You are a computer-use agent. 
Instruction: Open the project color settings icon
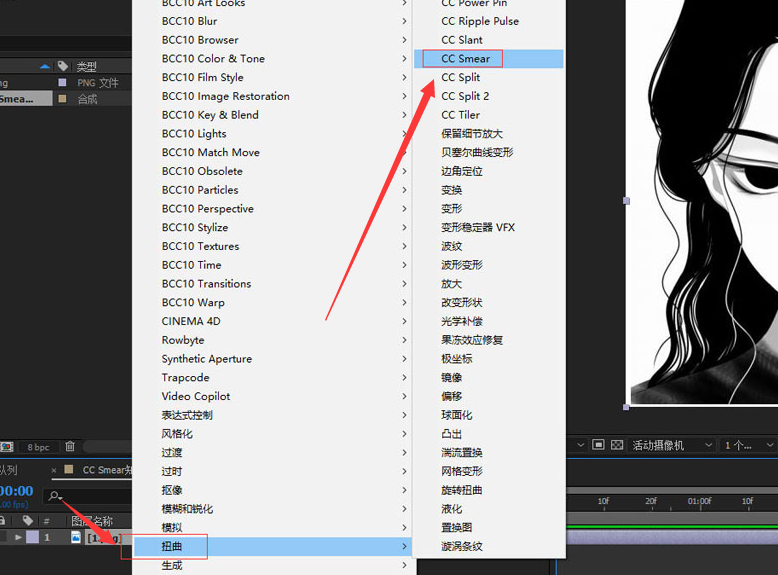pyautogui.click(x=6, y=447)
